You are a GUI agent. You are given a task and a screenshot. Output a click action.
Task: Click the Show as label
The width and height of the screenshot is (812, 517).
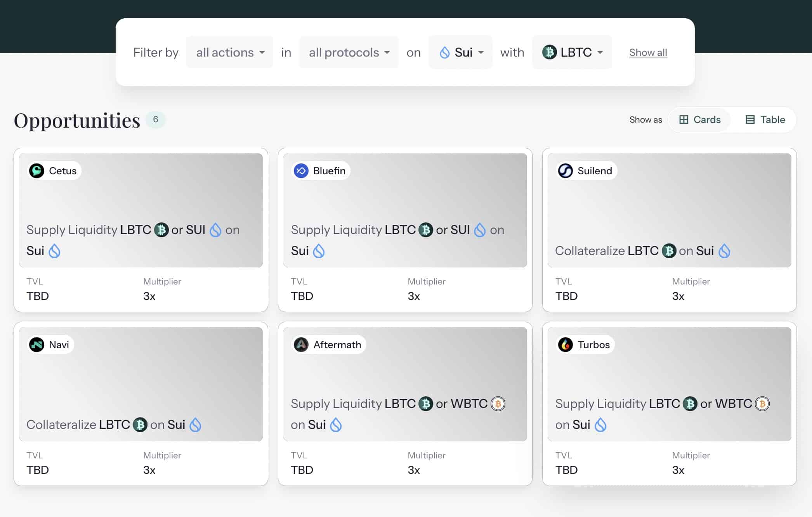click(646, 120)
